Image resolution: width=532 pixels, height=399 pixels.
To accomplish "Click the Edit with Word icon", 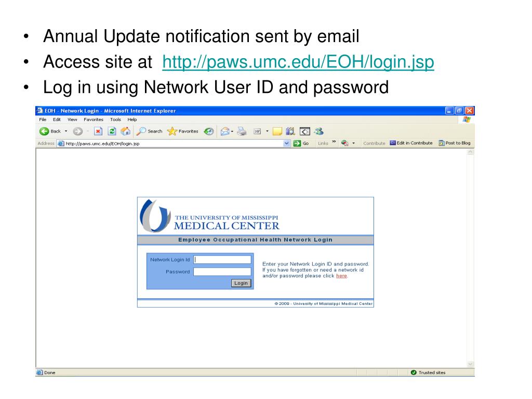I will point(257,131).
